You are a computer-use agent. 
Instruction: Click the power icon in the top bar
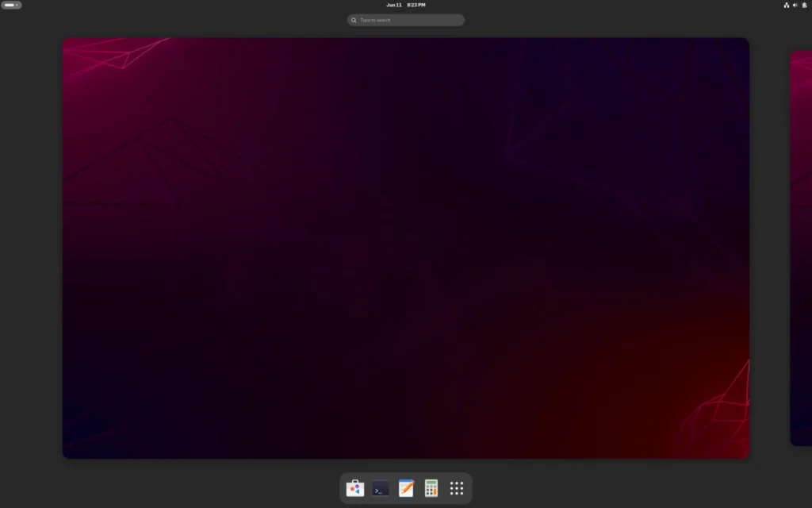(x=804, y=5)
